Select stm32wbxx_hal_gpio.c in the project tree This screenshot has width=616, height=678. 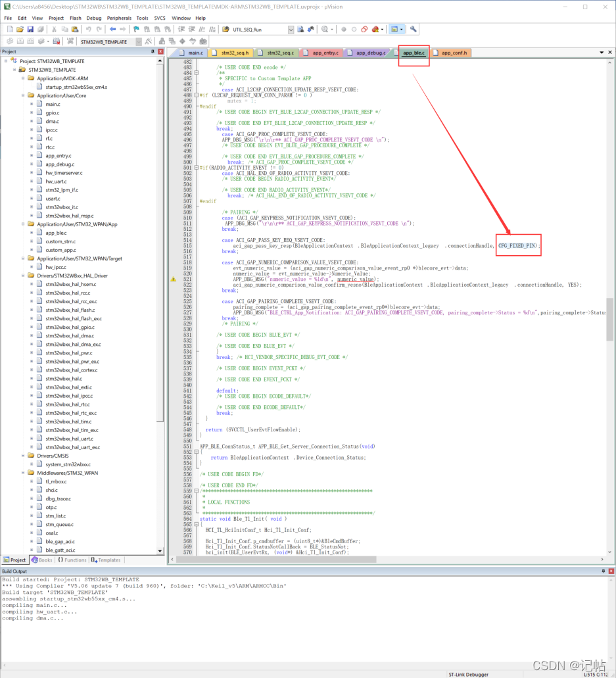click(70, 327)
